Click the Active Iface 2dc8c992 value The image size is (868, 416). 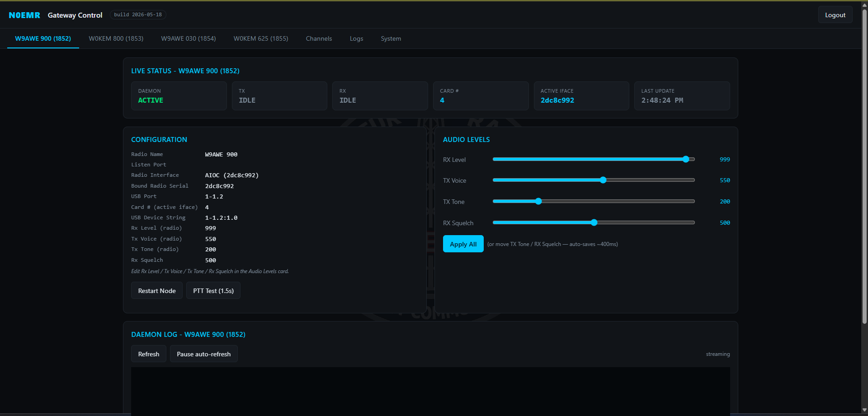[x=557, y=100]
